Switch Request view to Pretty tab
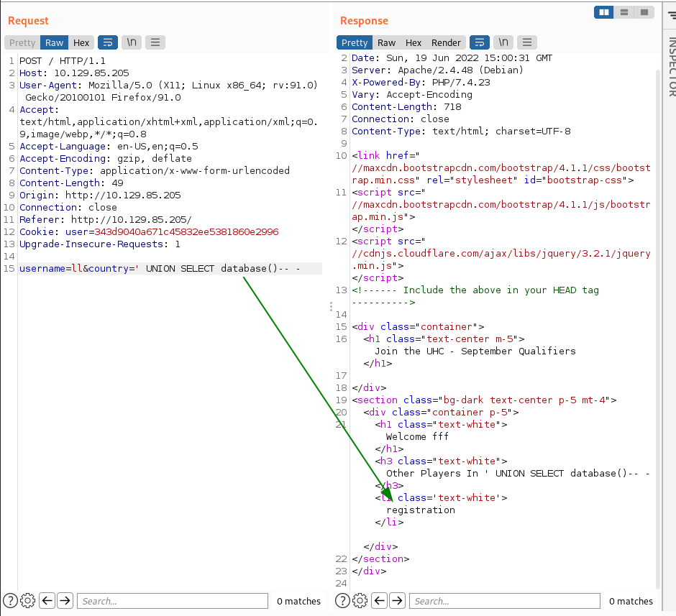Viewport: 676px width, 616px height. 22,42
